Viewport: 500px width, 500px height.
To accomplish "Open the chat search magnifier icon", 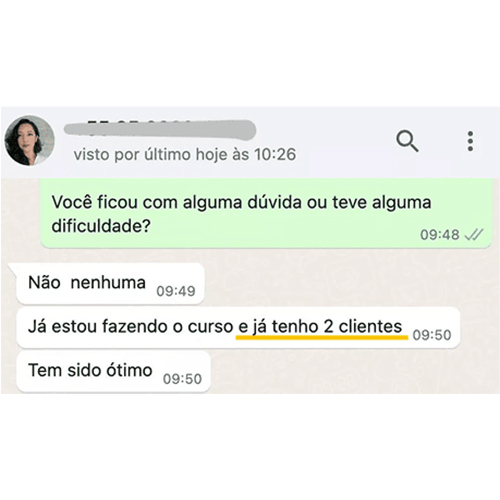I will (407, 141).
